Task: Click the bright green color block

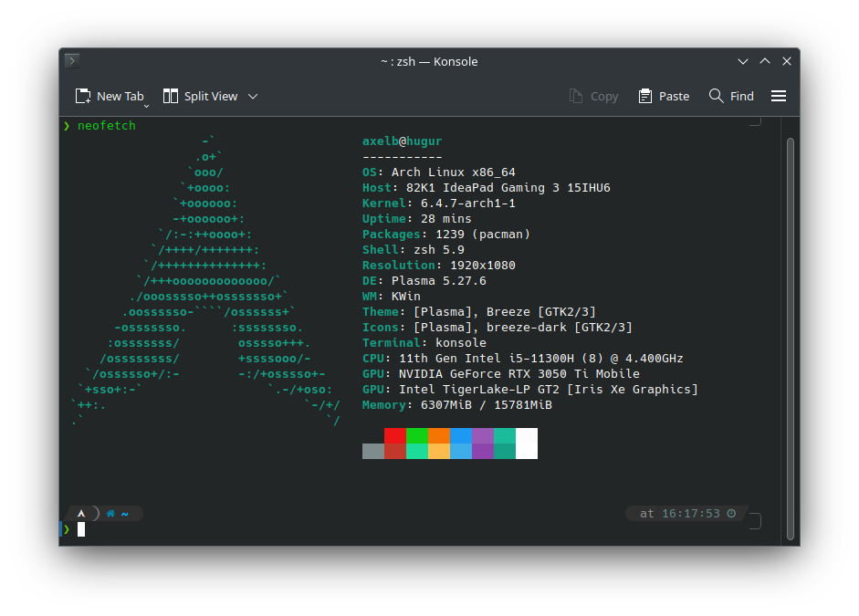Action: [x=417, y=436]
